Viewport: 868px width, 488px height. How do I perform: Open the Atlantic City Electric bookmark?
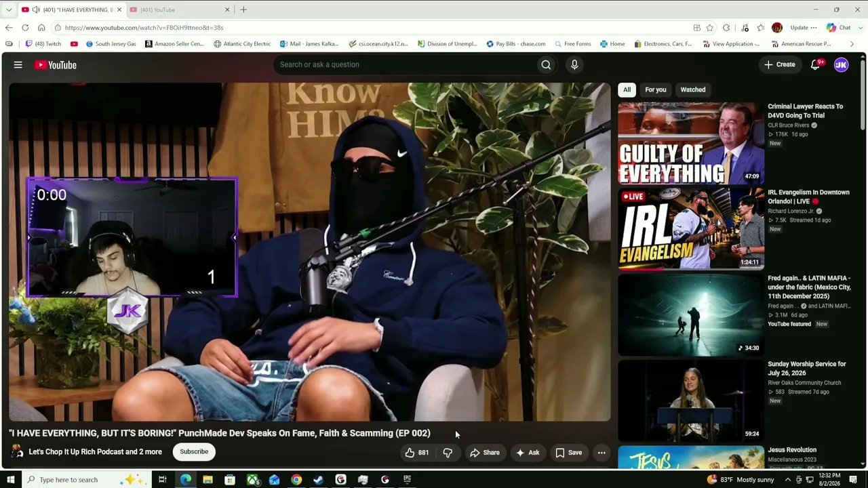tap(242, 44)
